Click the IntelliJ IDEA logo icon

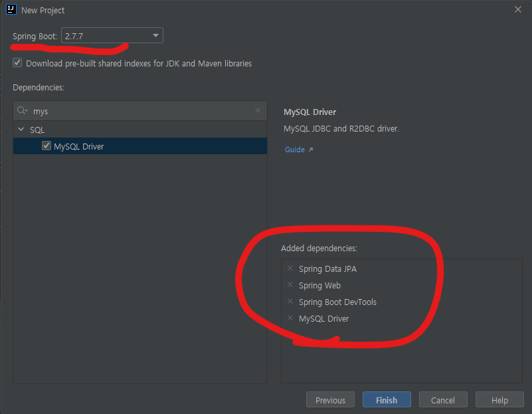[11, 9]
